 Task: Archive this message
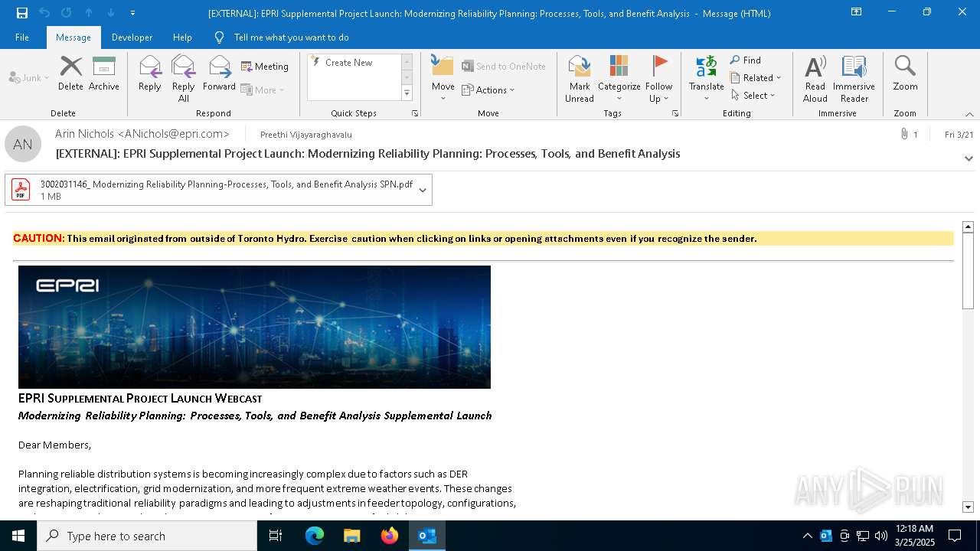pyautogui.click(x=104, y=73)
